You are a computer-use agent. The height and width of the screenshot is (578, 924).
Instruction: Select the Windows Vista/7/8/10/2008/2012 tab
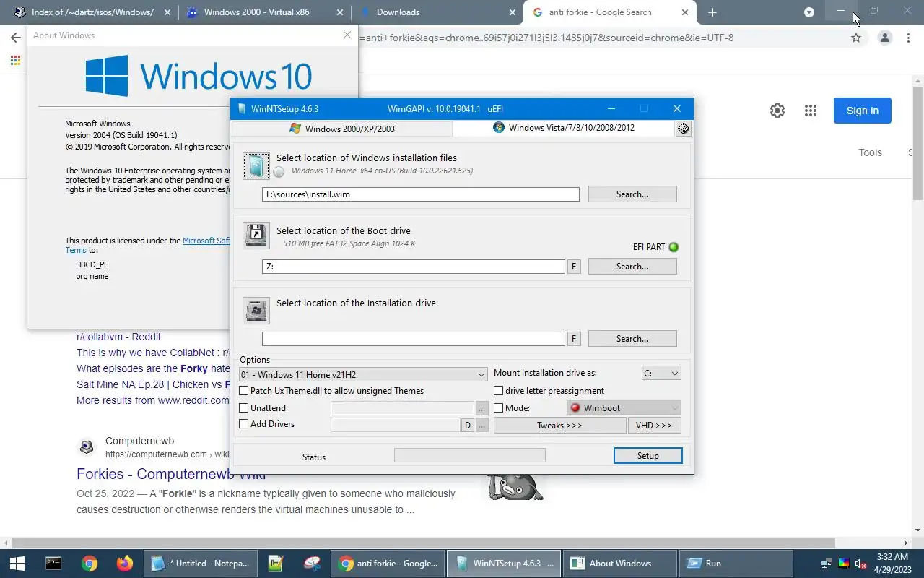click(564, 128)
